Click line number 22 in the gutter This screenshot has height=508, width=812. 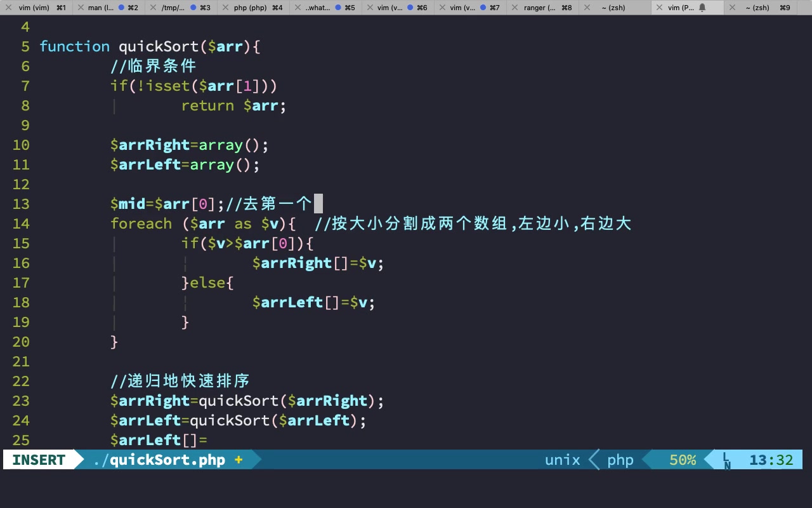click(x=21, y=381)
